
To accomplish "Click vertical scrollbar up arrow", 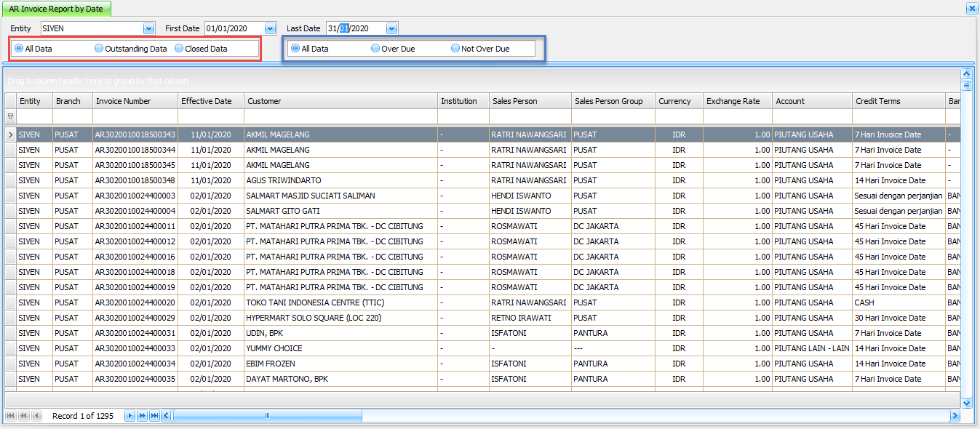I will click(967, 73).
